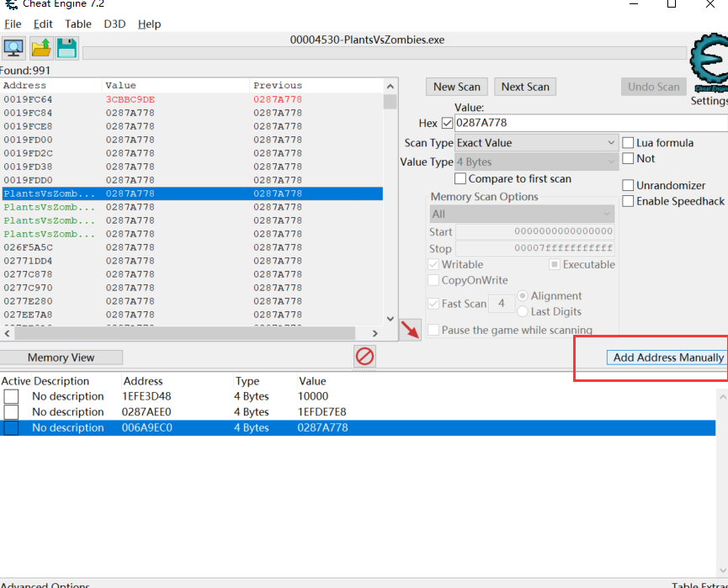Select the Alignment radio button
The image size is (728, 588).
(x=523, y=295)
